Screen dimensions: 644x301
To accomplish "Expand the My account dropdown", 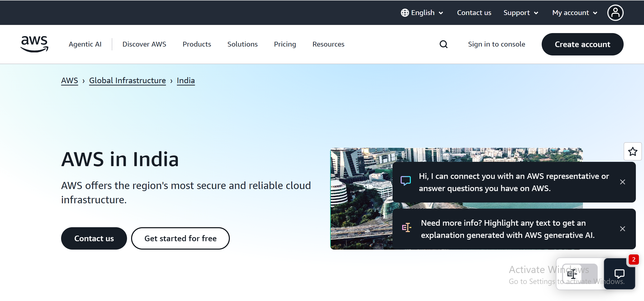I will 575,13.
